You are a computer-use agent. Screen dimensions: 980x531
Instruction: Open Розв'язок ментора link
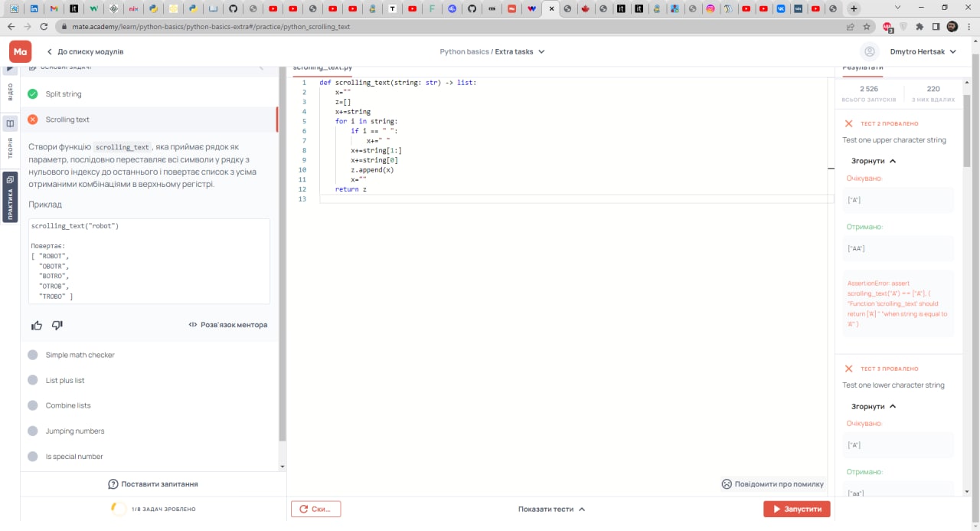click(228, 325)
